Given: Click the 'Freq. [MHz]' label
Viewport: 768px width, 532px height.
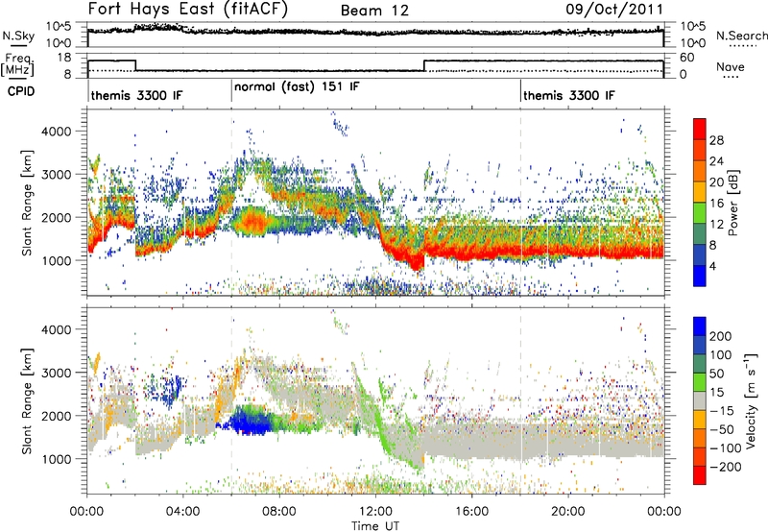Looking at the screenshot, I should point(17,65).
